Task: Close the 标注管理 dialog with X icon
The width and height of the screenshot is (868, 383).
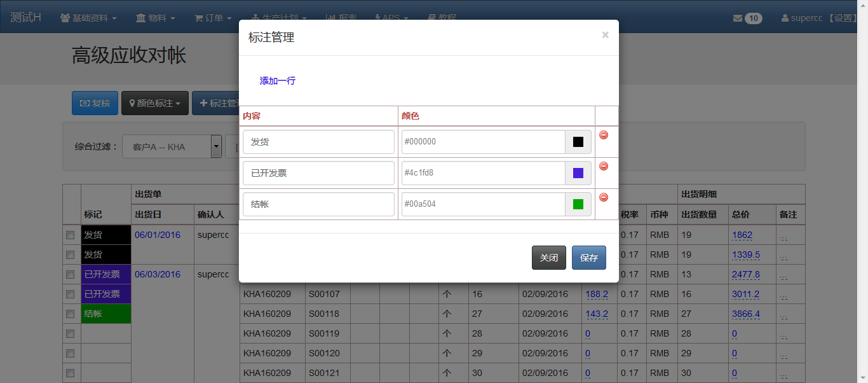Action: click(x=605, y=35)
